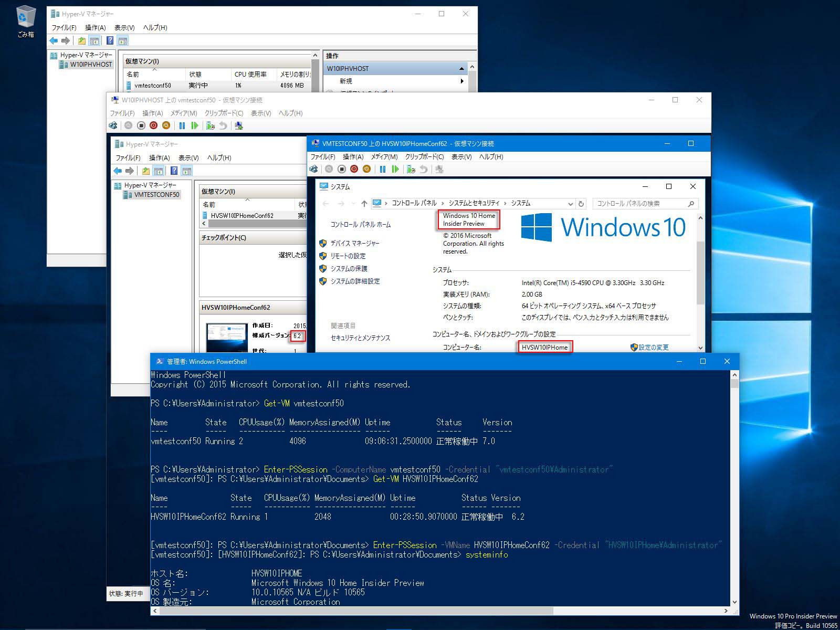Open クリップボード(C) menu in the vmtestconf50 connection window
840x630 pixels.
click(x=224, y=113)
